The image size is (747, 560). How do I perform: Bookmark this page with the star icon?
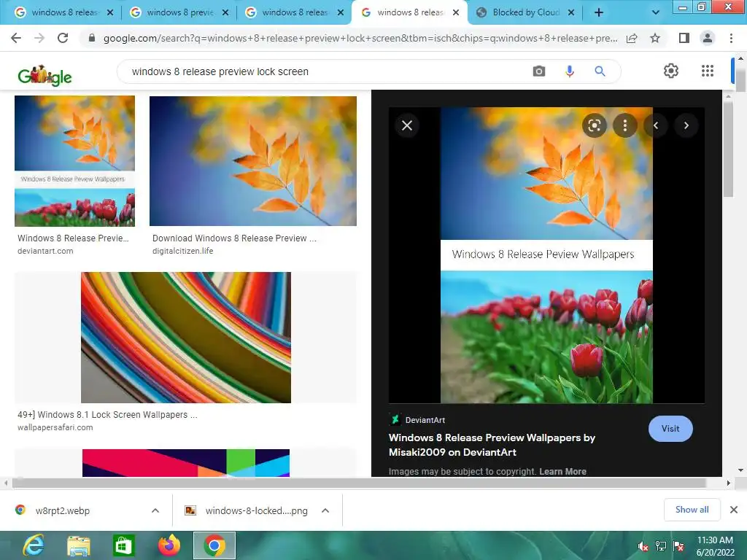[x=655, y=38]
